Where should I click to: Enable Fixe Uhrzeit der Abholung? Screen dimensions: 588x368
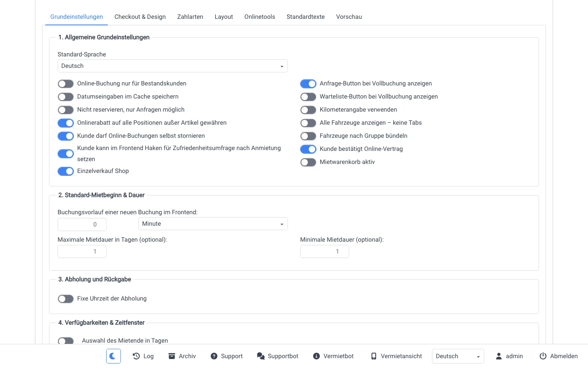click(x=66, y=299)
